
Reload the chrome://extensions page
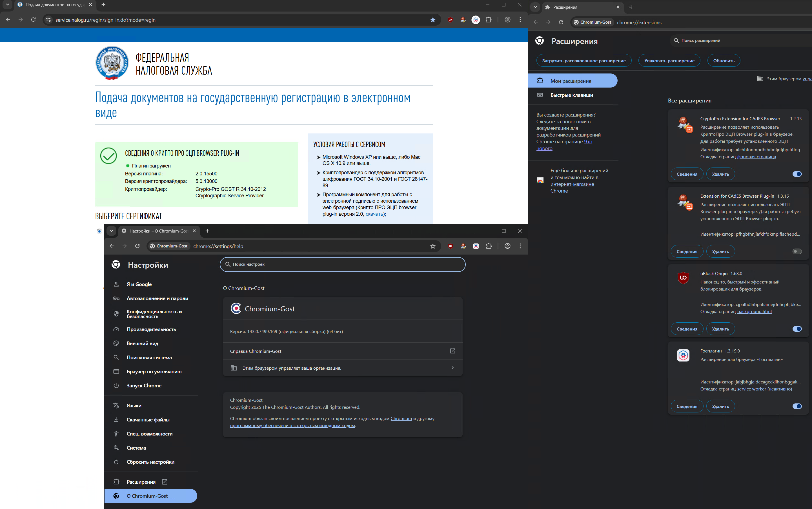[x=561, y=22]
